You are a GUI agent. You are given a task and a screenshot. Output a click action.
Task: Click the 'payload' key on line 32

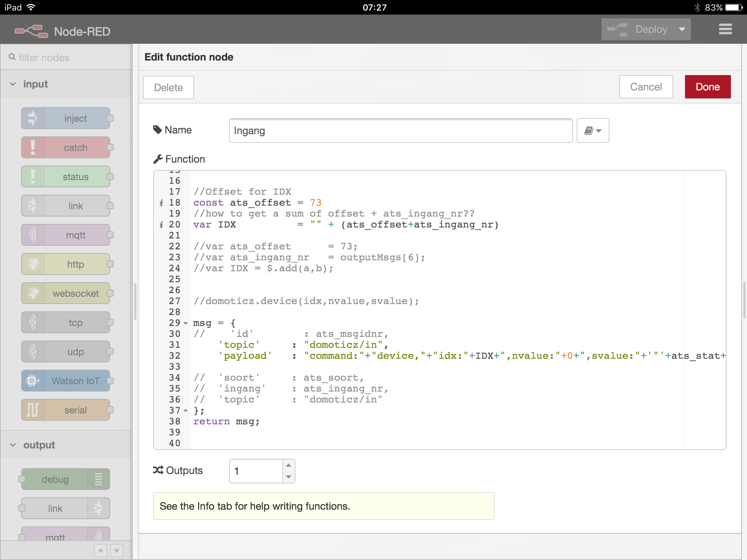(x=245, y=356)
